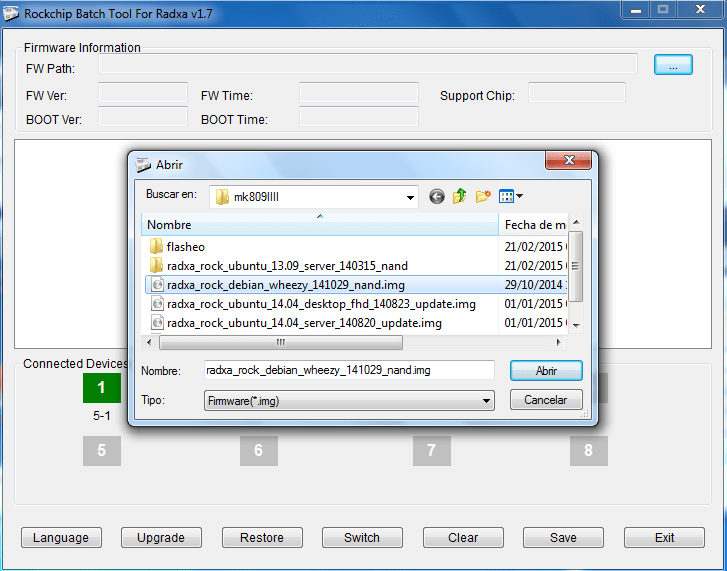
Task: Click the BOOT Time field
Action: tap(359, 116)
